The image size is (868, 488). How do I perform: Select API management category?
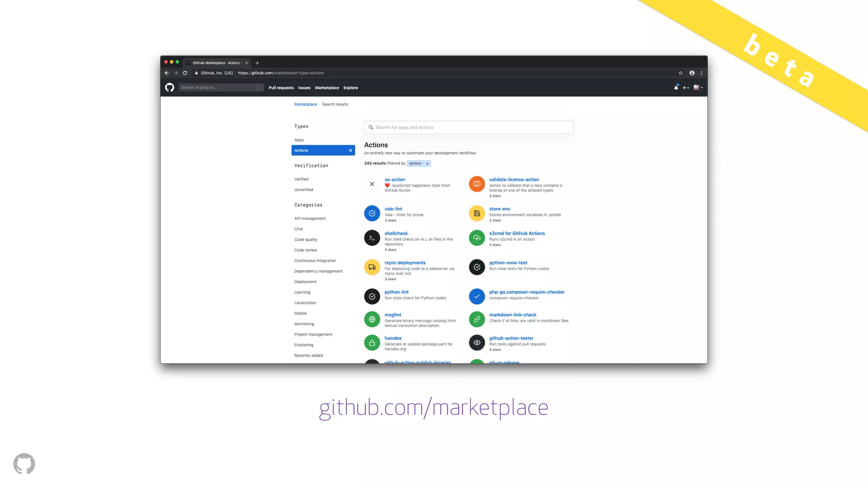[x=310, y=219]
